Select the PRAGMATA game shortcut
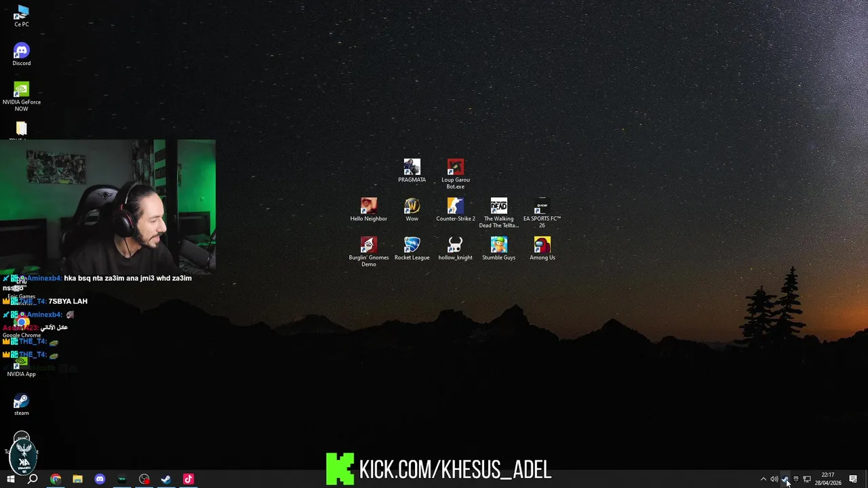This screenshot has height=488, width=868. point(412,171)
